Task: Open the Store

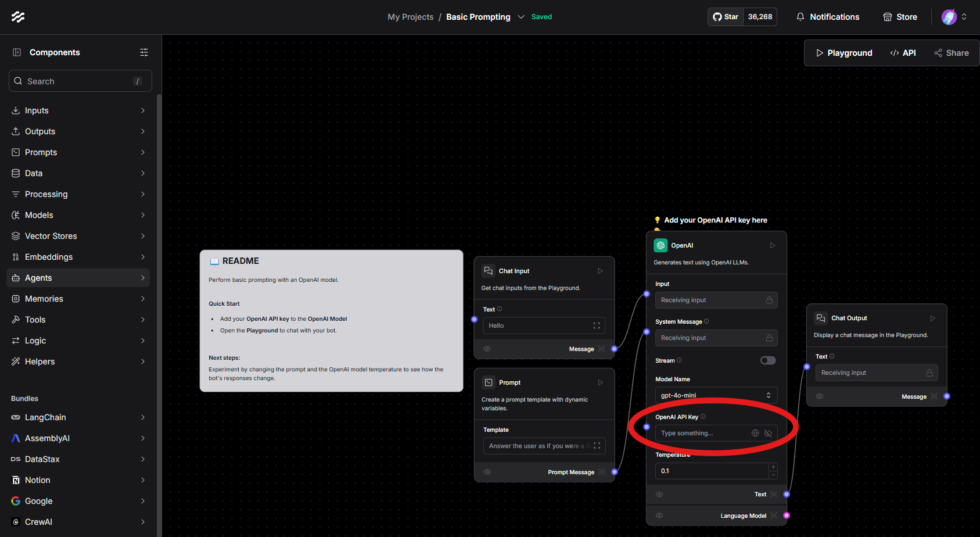Action: [900, 17]
